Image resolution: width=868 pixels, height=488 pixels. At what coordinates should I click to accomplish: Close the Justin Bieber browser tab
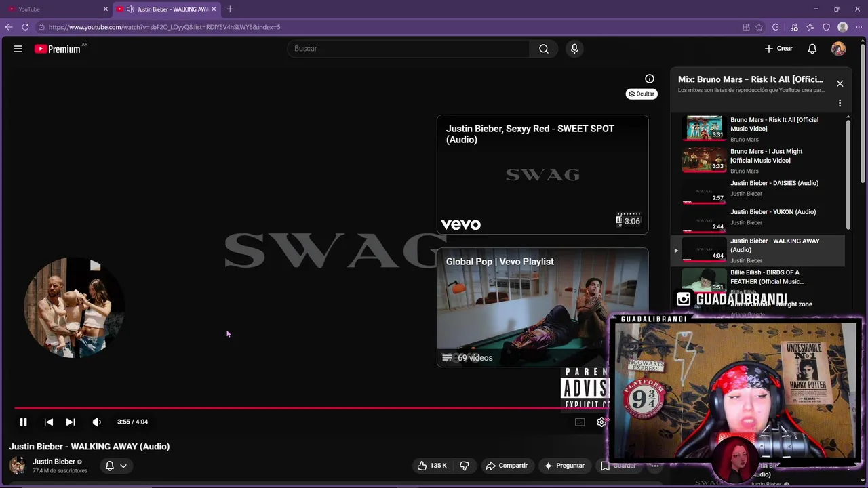point(214,9)
